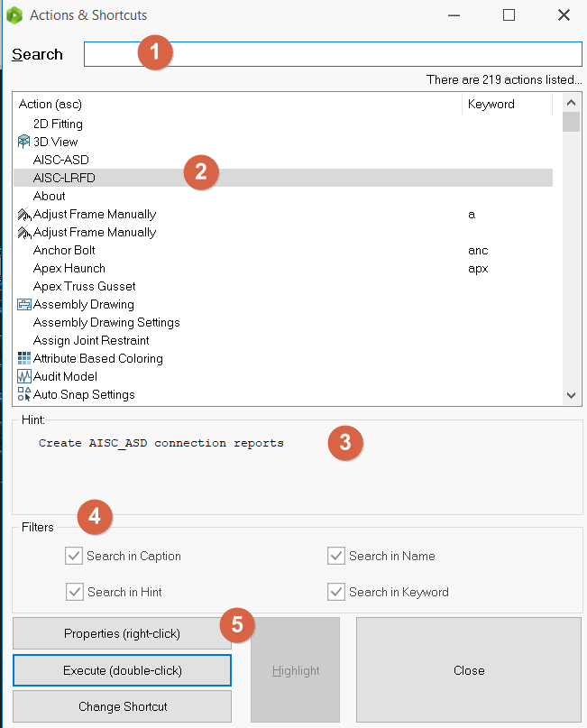Click the list scrollbar down arrow
The height and width of the screenshot is (728, 587).
571,395
